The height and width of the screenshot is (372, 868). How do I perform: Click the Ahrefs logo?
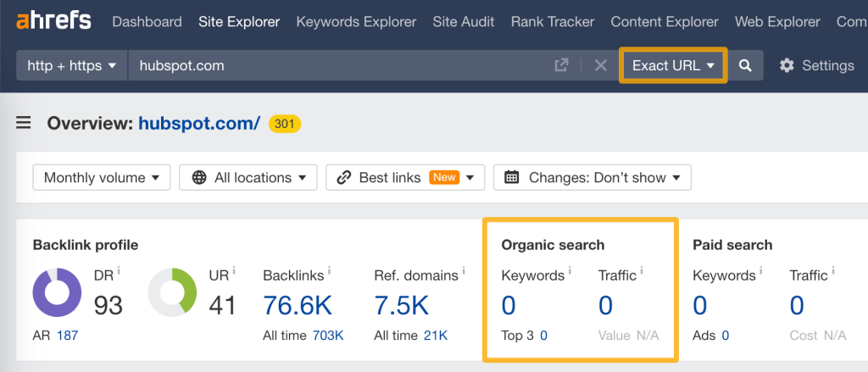pyautogui.click(x=53, y=21)
